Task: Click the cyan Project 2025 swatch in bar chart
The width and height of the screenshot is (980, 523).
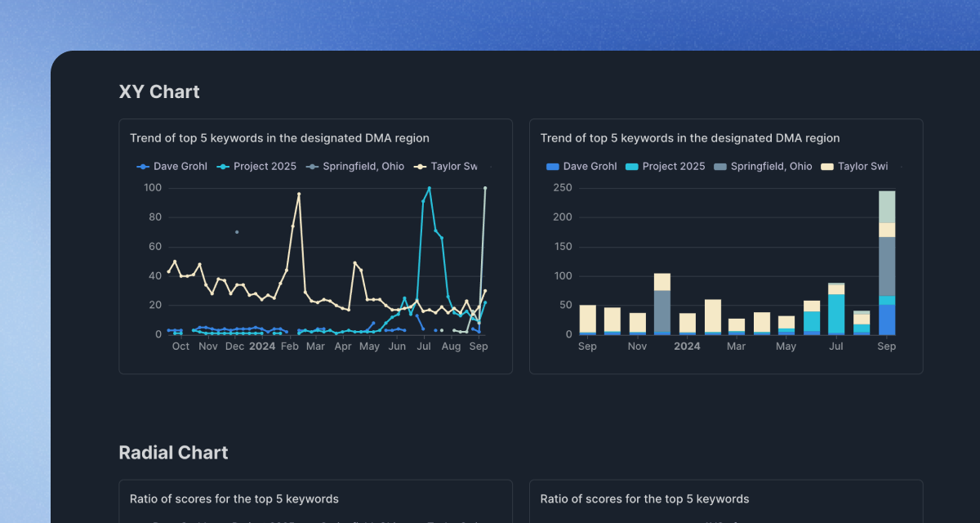Action: tap(630, 166)
